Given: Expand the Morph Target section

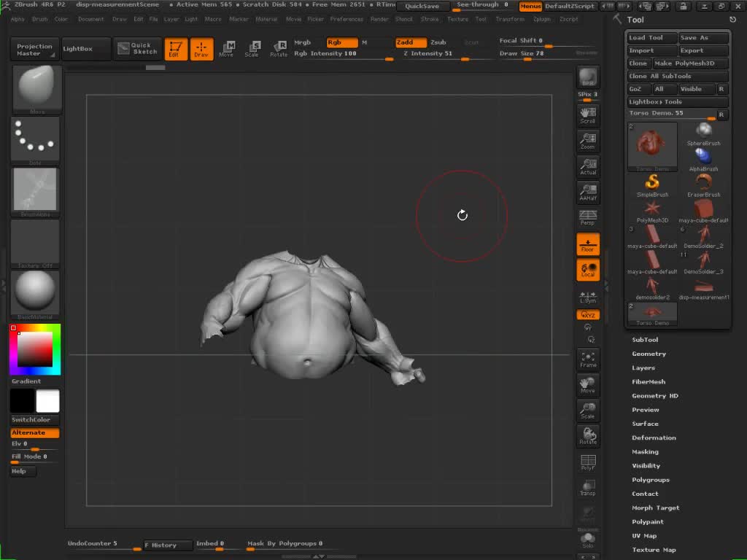Looking at the screenshot, I should (x=656, y=507).
